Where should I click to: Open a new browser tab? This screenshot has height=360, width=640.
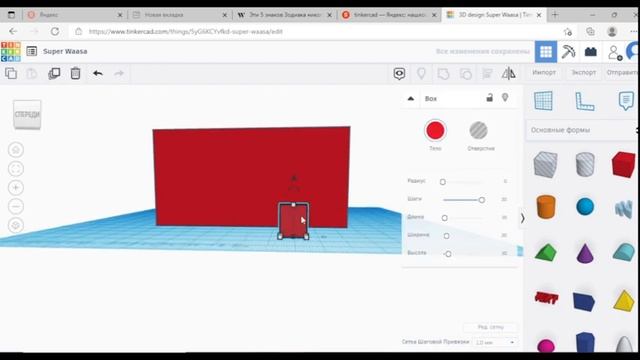[555, 15]
